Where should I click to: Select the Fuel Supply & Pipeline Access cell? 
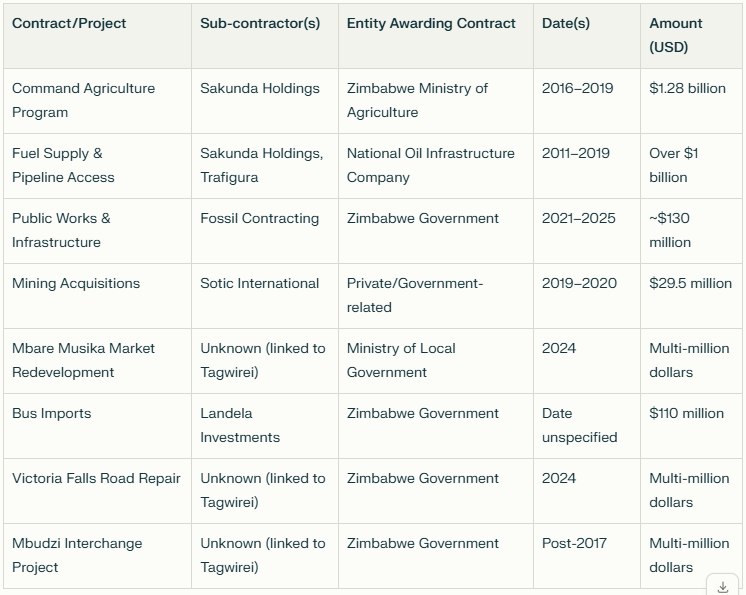[x=63, y=165]
